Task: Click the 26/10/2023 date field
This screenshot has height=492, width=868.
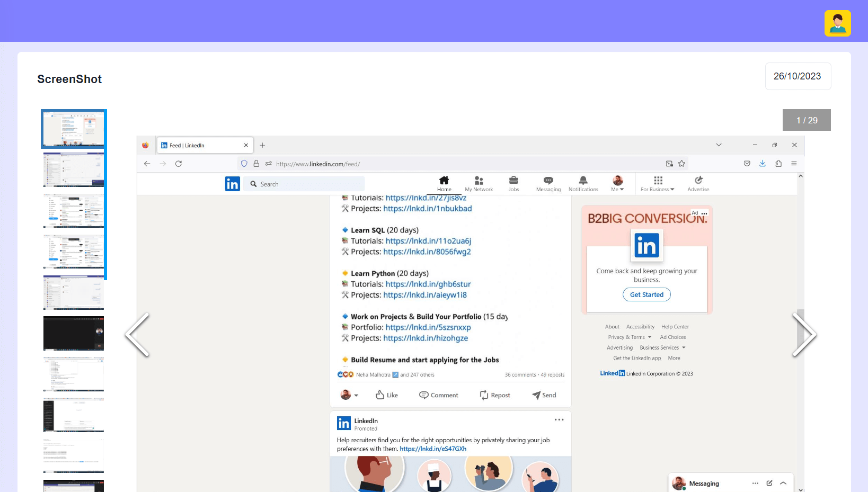Action: point(798,76)
